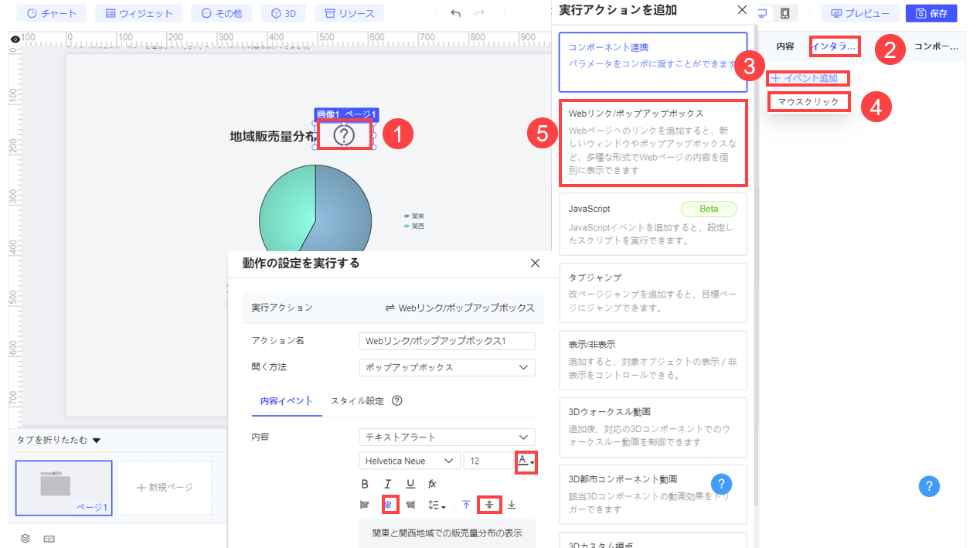Align text to bottom

click(512, 505)
